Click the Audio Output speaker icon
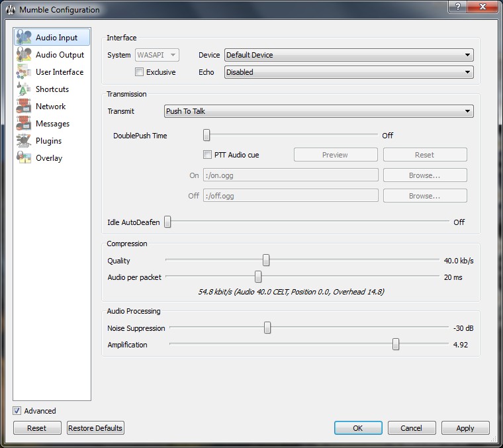This screenshot has height=448, width=503. [24, 54]
